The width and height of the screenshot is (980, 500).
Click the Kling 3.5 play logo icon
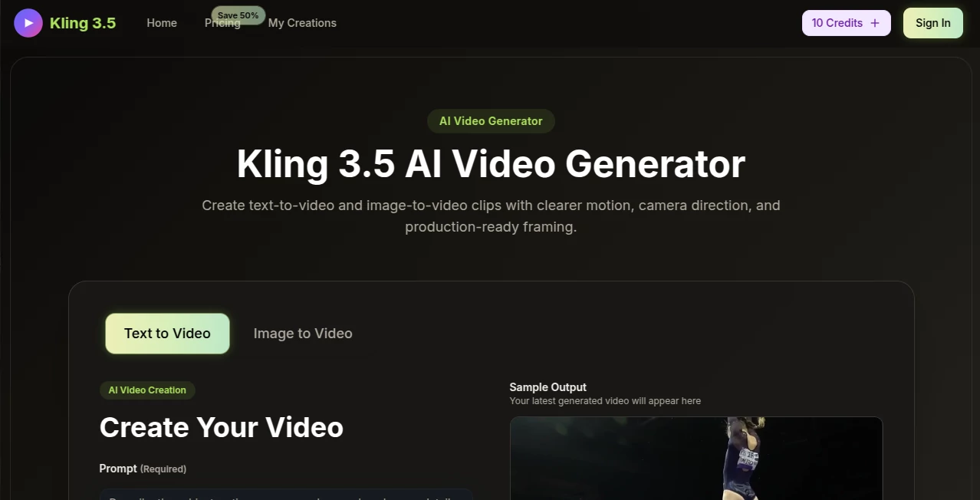28,23
